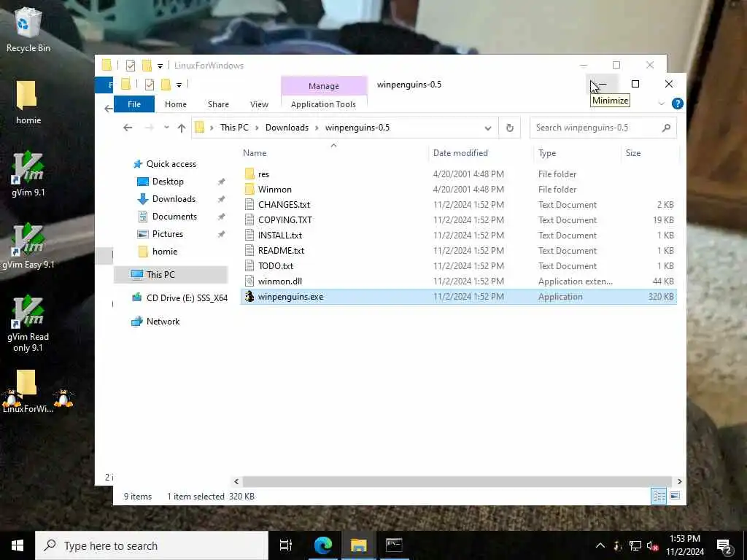747x560 pixels.
Task: Select the gVim Easy 9.1 shortcut
Action: (28, 246)
